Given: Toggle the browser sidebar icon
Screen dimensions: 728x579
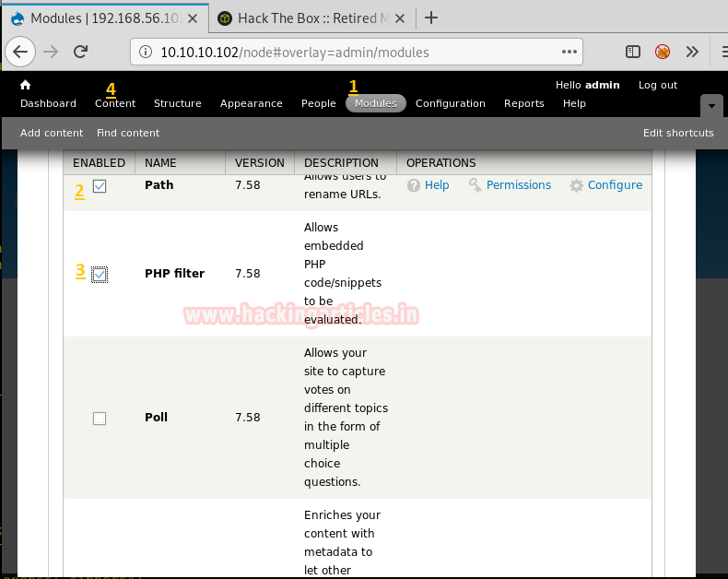Looking at the screenshot, I should 633,52.
